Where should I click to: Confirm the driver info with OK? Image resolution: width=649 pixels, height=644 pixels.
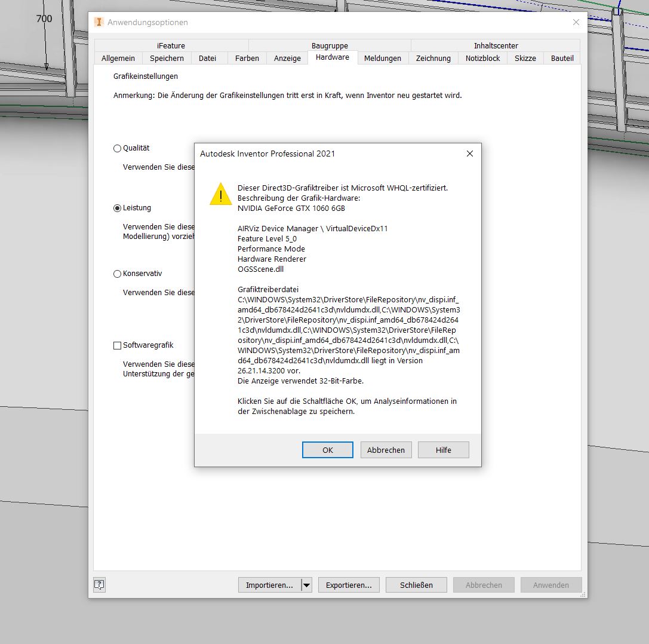(x=327, y=449)
